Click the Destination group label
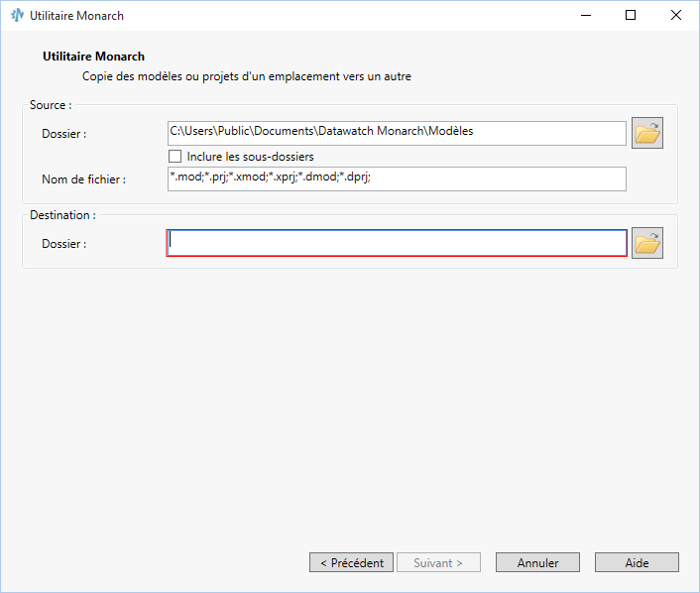Image resolution: width=700 pixels, height=593 pixels. pos(62,214)
